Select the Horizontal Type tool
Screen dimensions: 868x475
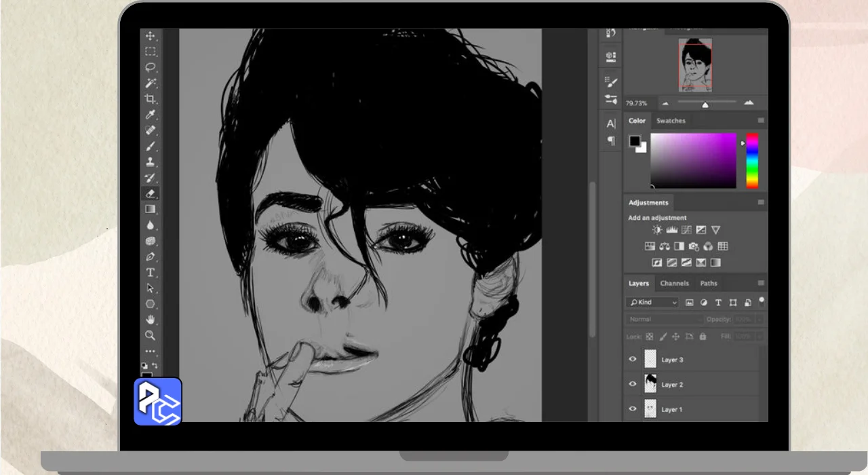click(x=151, y=273)
